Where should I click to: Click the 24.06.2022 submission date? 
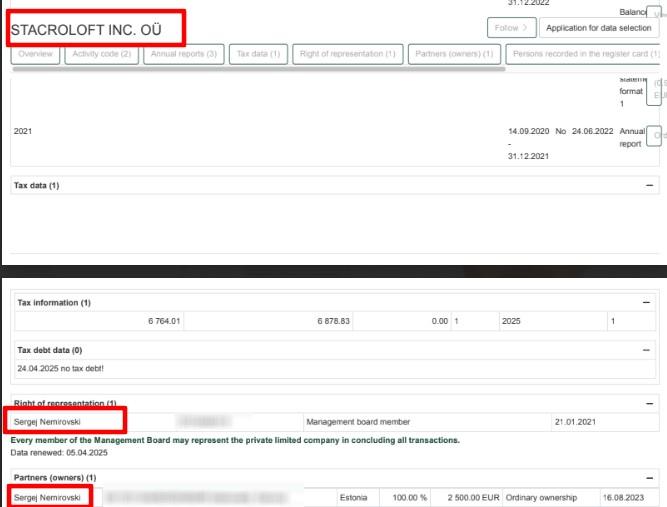[593, 131]
